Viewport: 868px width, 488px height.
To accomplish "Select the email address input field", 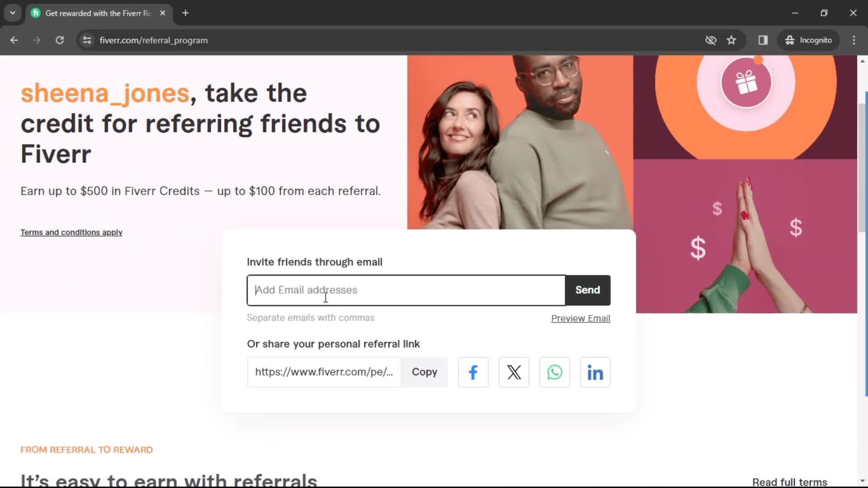I will click(407, 290).
